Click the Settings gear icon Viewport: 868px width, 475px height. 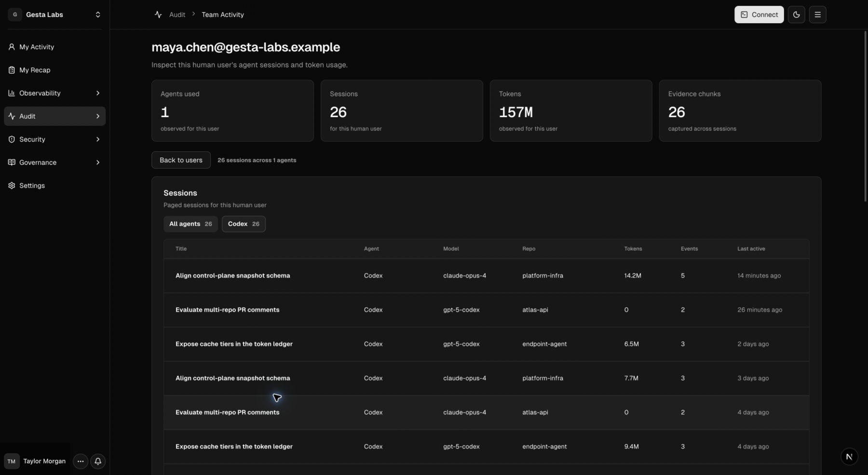(12, 185)
